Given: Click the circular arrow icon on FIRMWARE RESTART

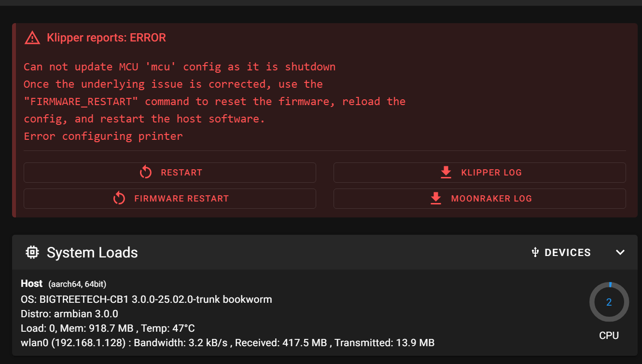Looking at the screenshot, I should (119, 199).
